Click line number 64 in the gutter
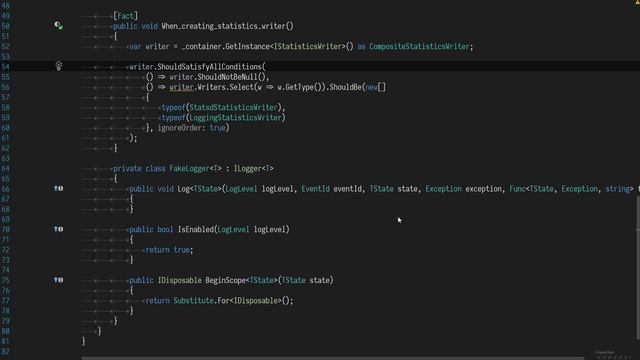Viewport: 640px width, 360px height. click(5, 169)
